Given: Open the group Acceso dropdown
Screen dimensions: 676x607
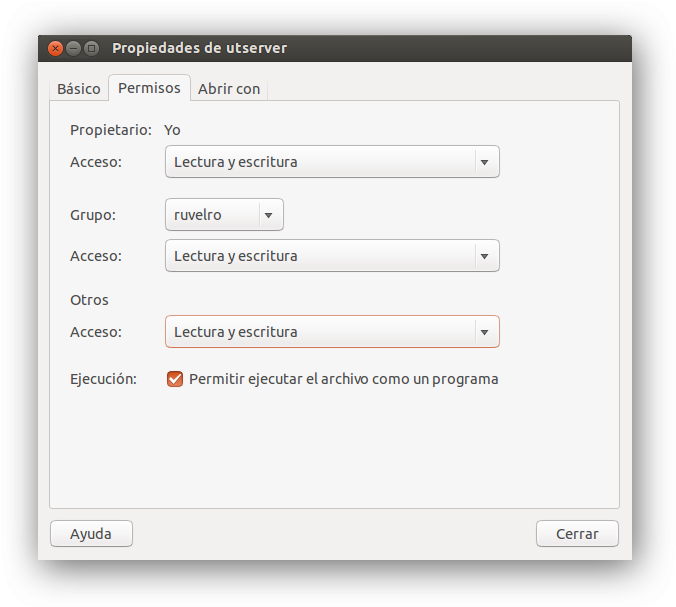Looking at the screenshot, I should coord(320,256).
